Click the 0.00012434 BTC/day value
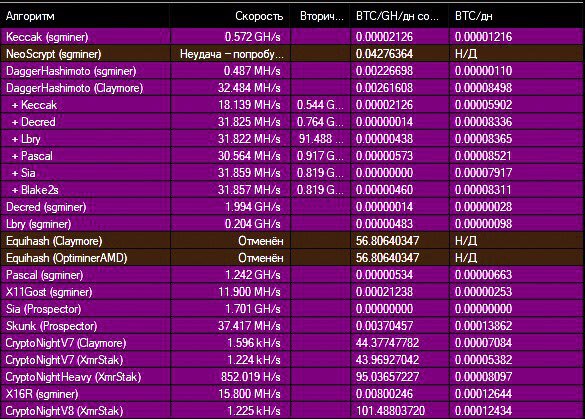The image size is (585, 419). coord(484,411)
